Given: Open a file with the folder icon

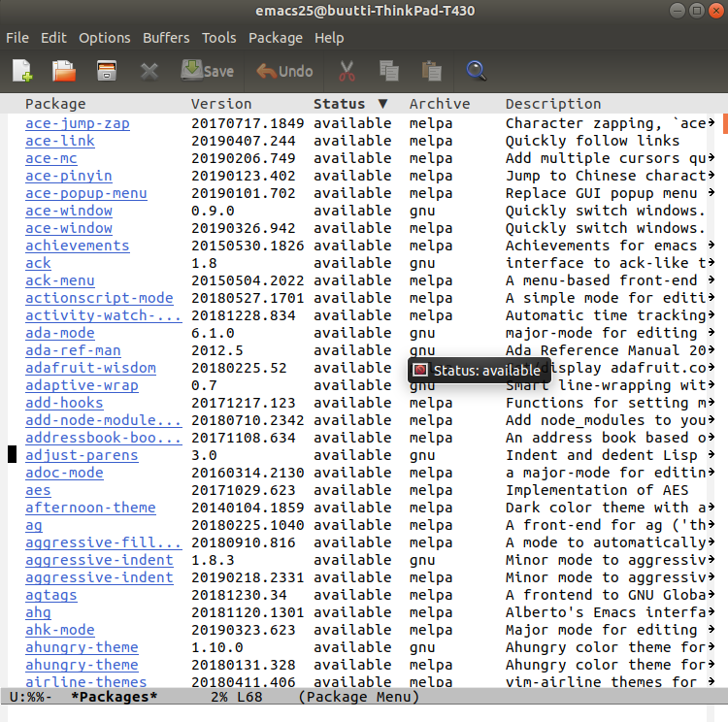Looking at the screenshot, I should pos(64,71).
